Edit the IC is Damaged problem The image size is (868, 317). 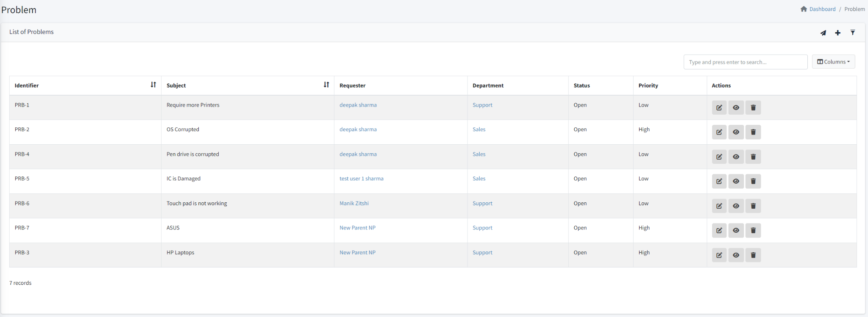(x=719, y=181)
